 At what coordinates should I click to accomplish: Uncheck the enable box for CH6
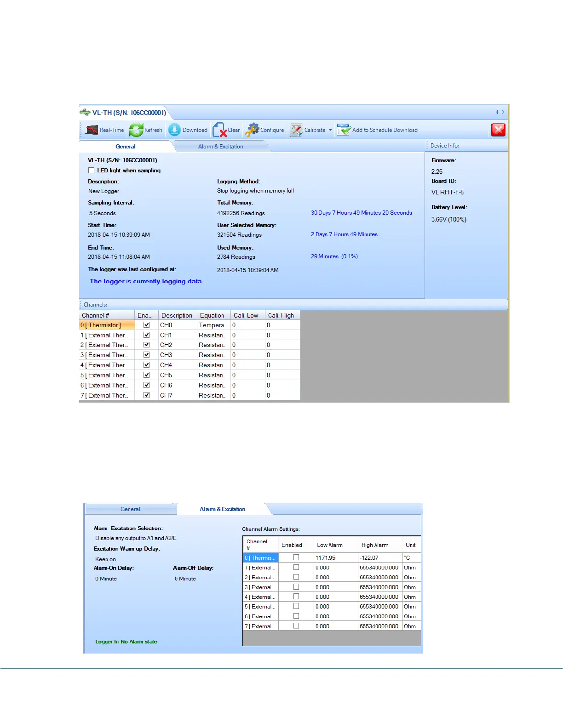pyautogui.click(x=146, y=385)
